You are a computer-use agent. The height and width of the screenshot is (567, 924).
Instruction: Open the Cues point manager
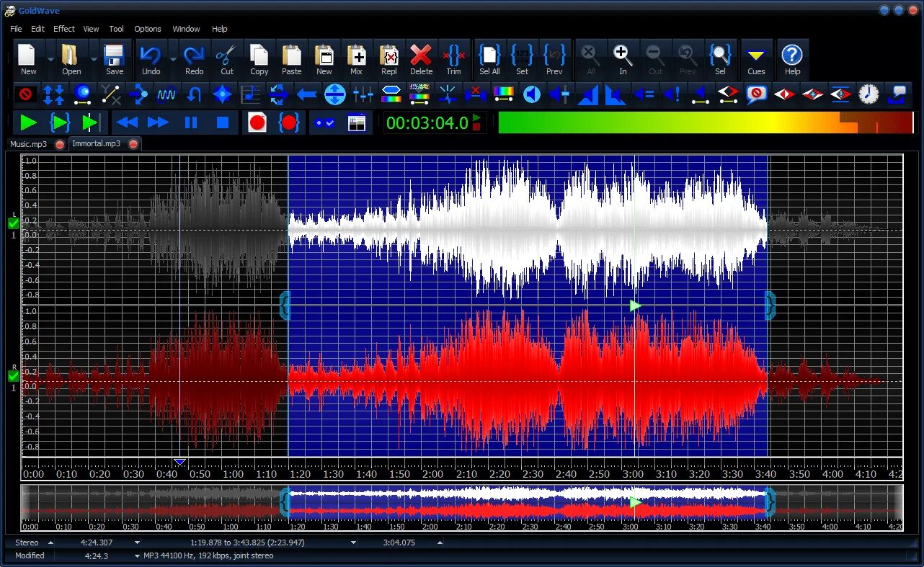coord(756,59)
